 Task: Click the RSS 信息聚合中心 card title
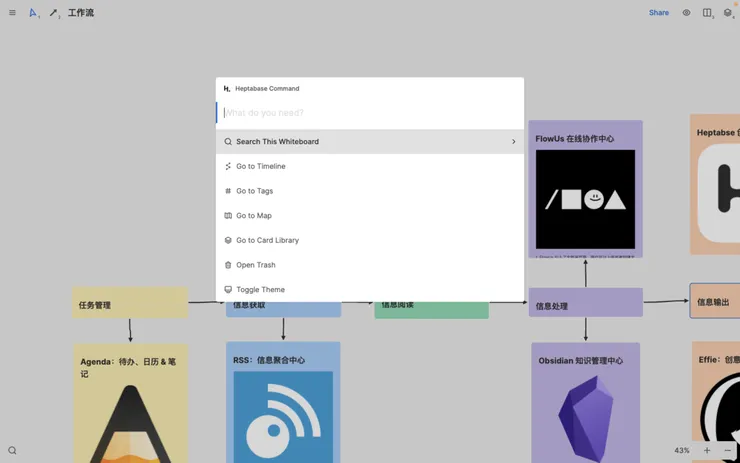tap(269, 360)
